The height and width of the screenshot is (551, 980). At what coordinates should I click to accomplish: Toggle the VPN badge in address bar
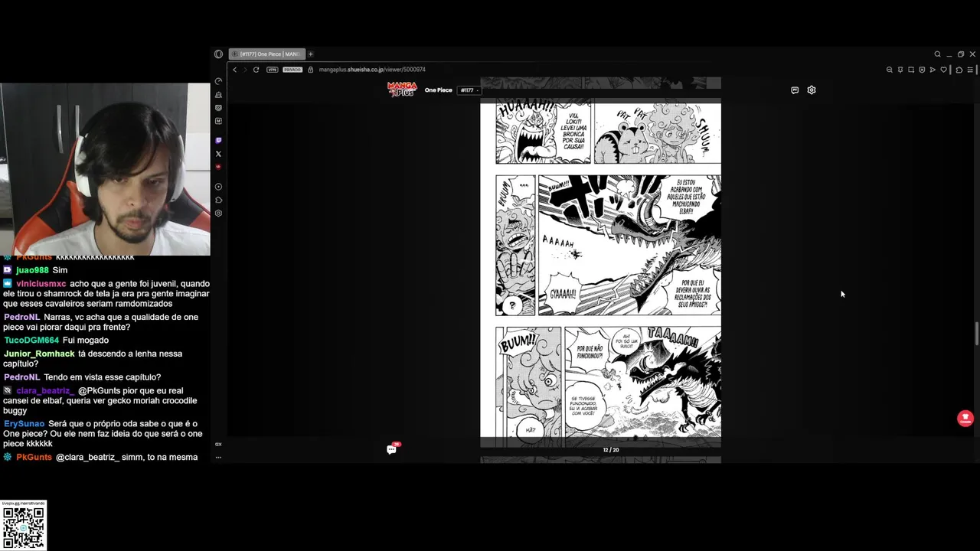pos(272,70)
